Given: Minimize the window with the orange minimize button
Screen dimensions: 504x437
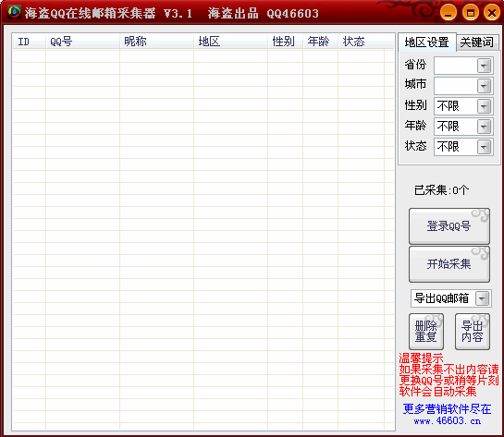Looking at the screenshot, I should pos(449,13).
